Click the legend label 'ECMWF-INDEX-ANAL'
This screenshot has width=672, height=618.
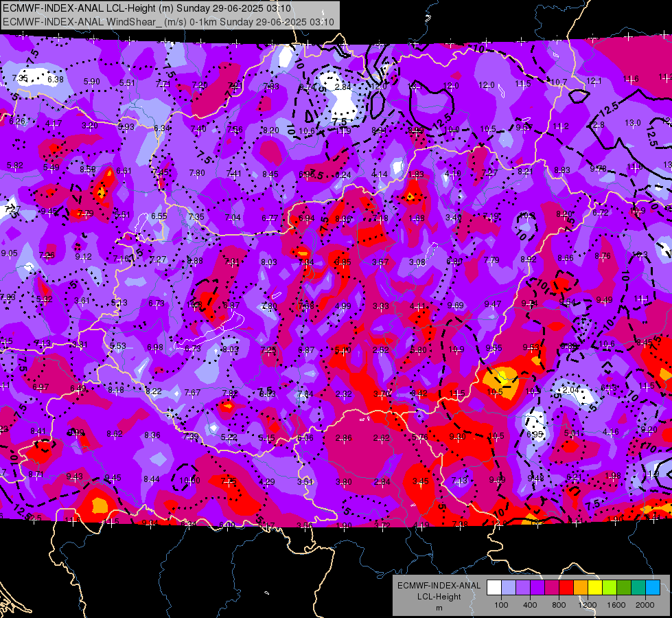click(x=439, y=586)
